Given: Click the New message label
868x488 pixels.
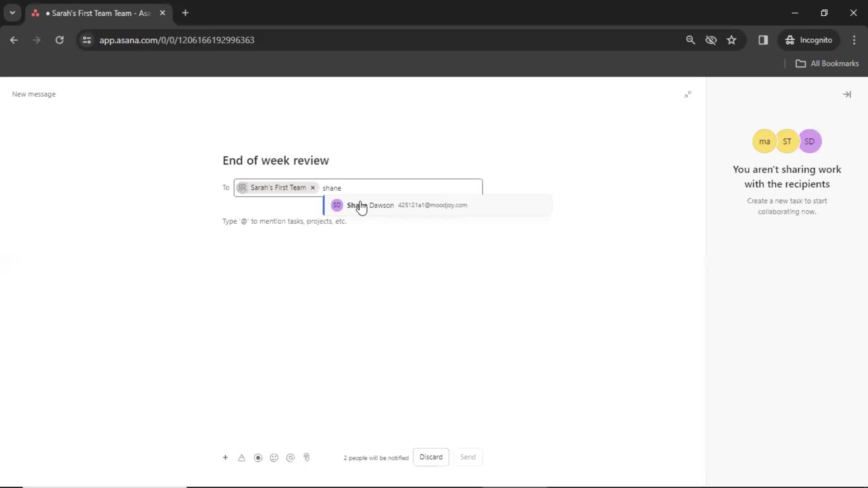Looking at the screenshot, I should point(34,94).
